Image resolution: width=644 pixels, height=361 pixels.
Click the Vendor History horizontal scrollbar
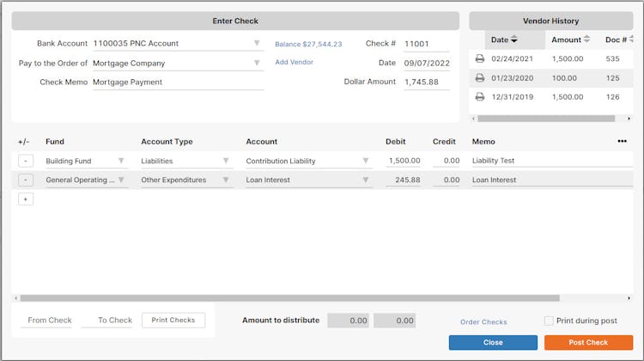coord(546,119)
